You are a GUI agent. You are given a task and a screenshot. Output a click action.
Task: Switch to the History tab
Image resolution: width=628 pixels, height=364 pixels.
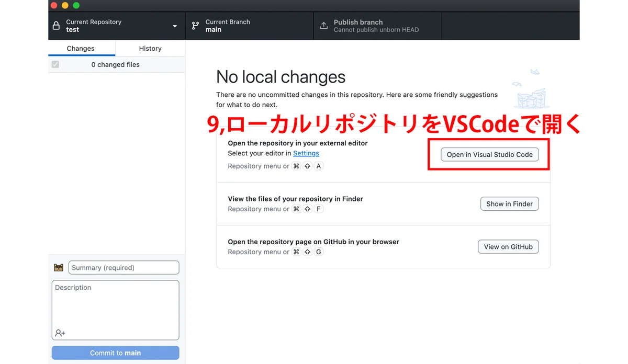[x=150, y=48]
